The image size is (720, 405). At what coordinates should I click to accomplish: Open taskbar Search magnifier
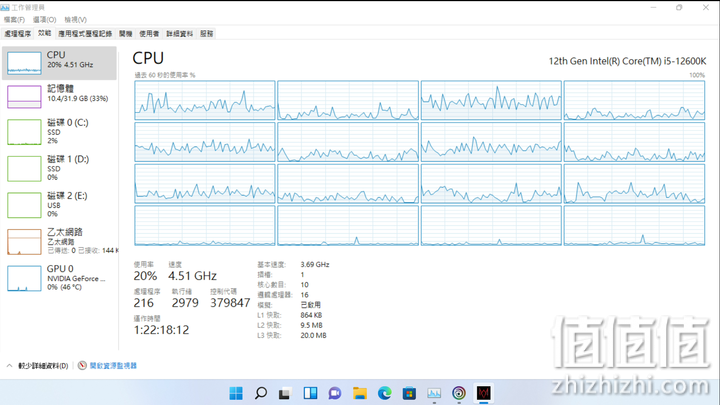click(261, 393)
